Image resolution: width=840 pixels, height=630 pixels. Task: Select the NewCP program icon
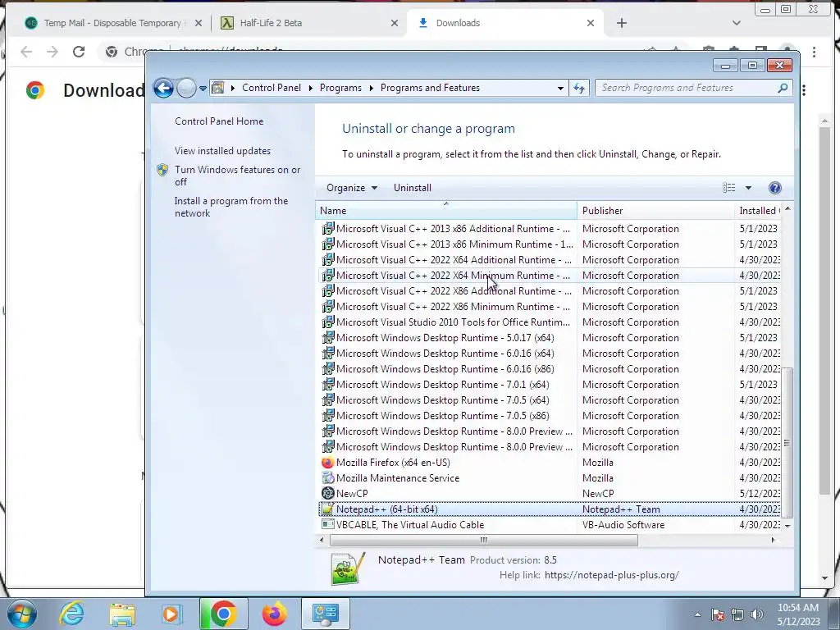(327, 493)
